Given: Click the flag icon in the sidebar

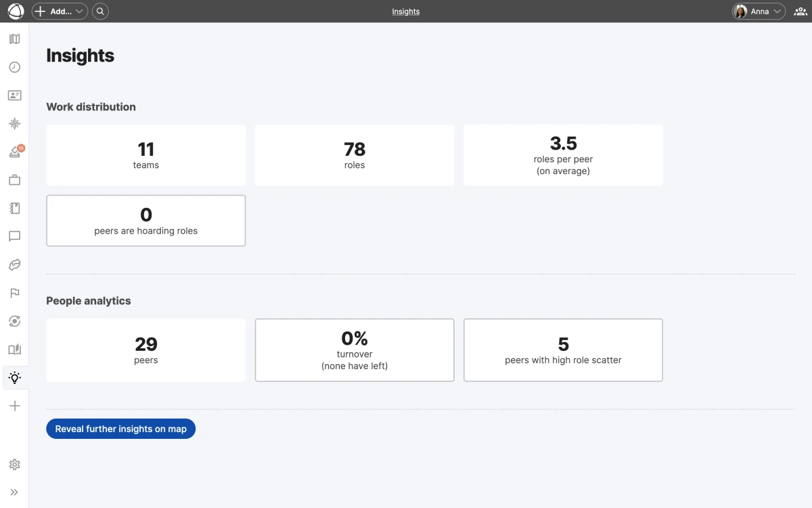Looking at the screenshot, I should [x=14, y=293].
